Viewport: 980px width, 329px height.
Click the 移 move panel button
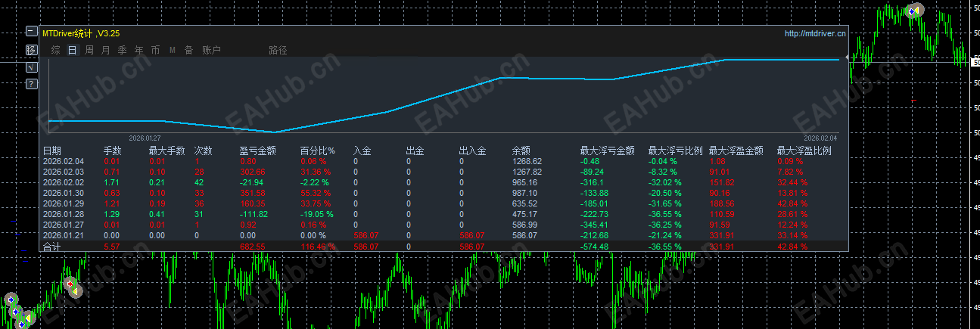tap(31, 49)
